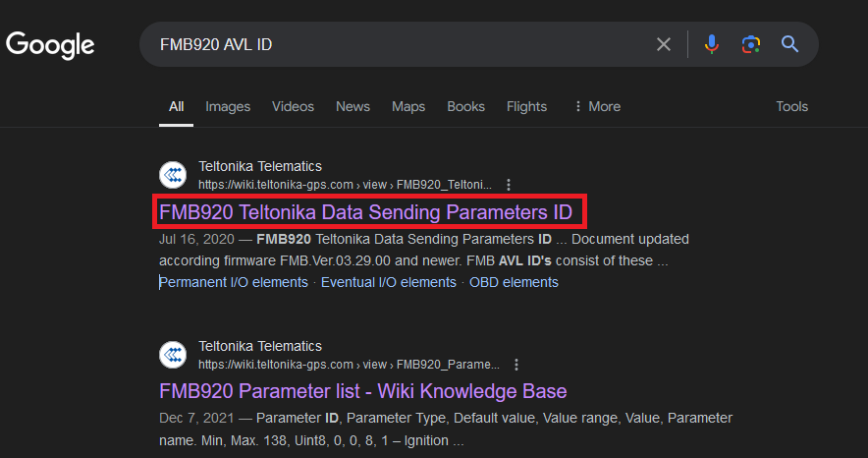Click the FMB920_Teltoni... result URL
This screenshot has height=458, width=868.
tap(345, 185)
